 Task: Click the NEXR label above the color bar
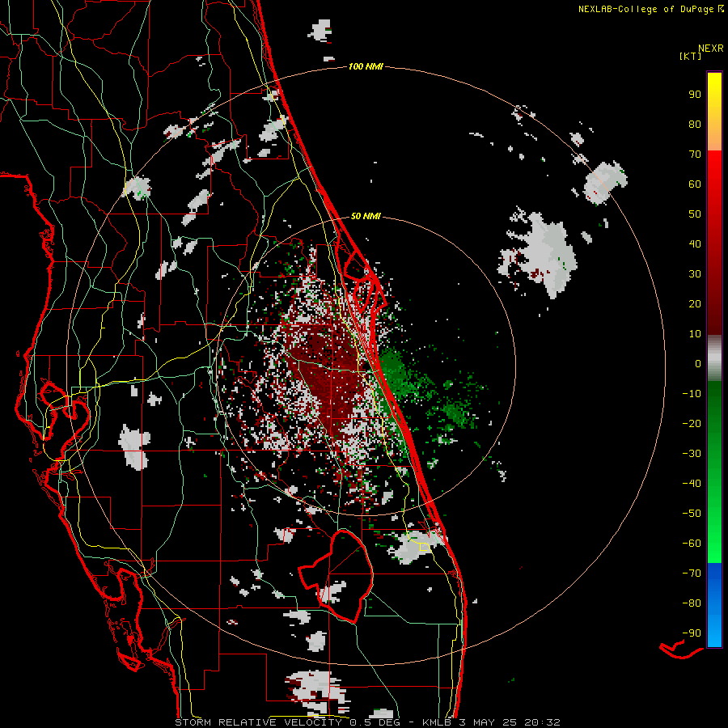(x=710, y=49)
